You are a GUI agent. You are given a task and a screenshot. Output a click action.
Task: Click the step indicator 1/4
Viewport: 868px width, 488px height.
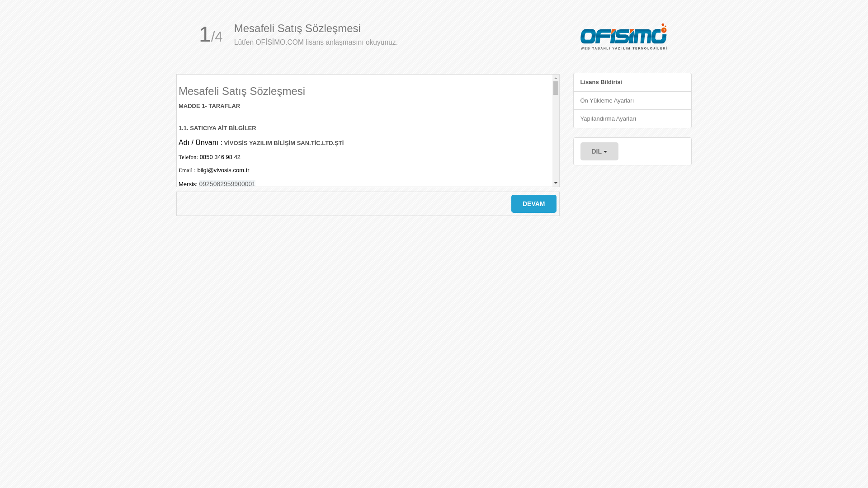[x=211, y=35]
